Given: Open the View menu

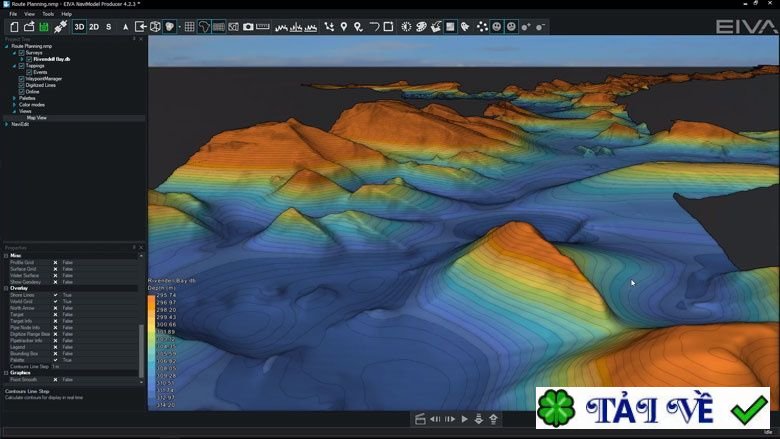Looking at the screenshot, I should (29, 14).
